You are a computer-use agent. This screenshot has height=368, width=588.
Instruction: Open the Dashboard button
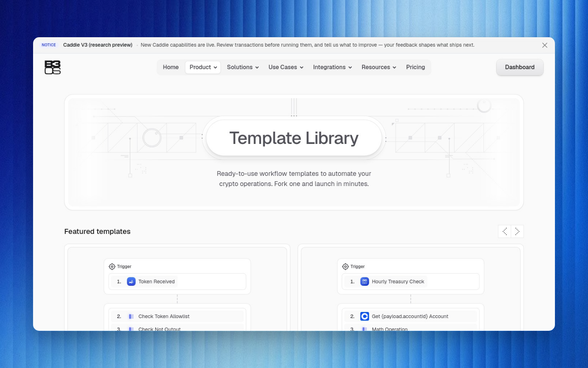(x=520, y=67)
